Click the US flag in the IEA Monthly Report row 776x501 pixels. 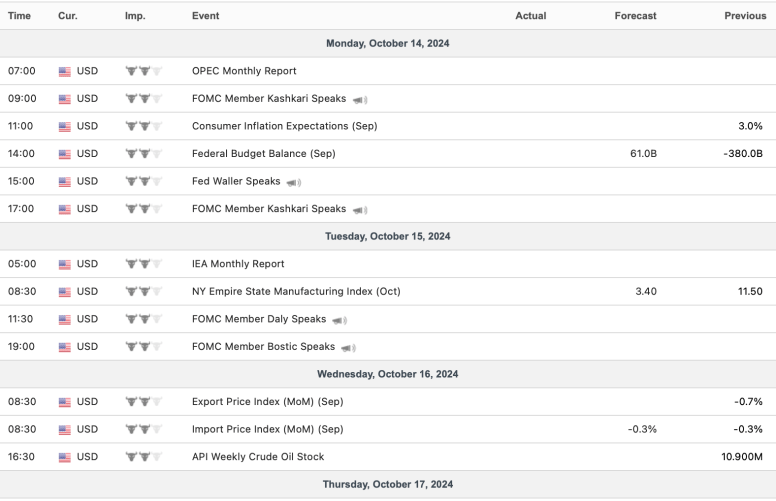point(65,265)
